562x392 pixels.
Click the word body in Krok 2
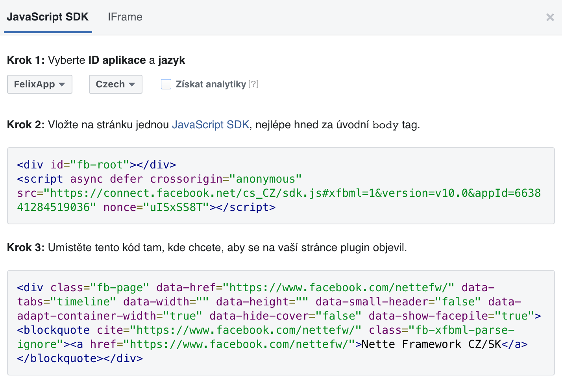[x=386, y=125]
